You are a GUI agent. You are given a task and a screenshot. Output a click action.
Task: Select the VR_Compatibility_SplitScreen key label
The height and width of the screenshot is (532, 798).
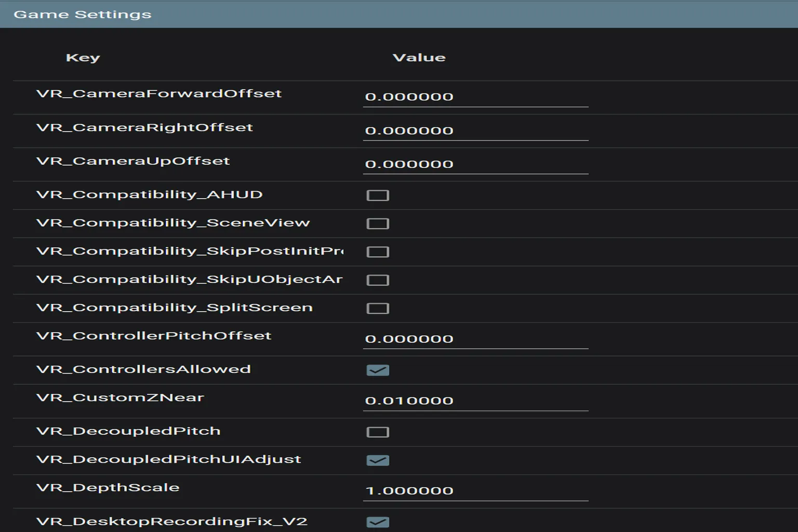click(x=175, y=308)
